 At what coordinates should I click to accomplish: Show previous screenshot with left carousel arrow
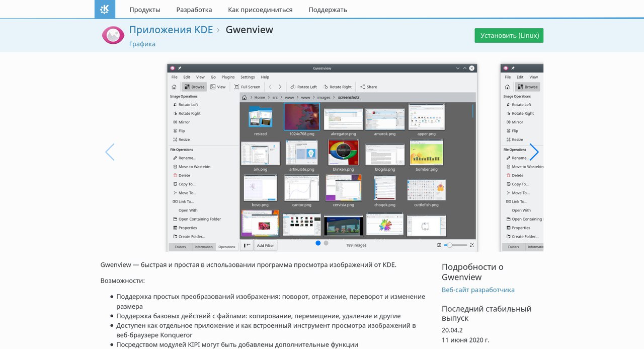(x=110, y=152)
